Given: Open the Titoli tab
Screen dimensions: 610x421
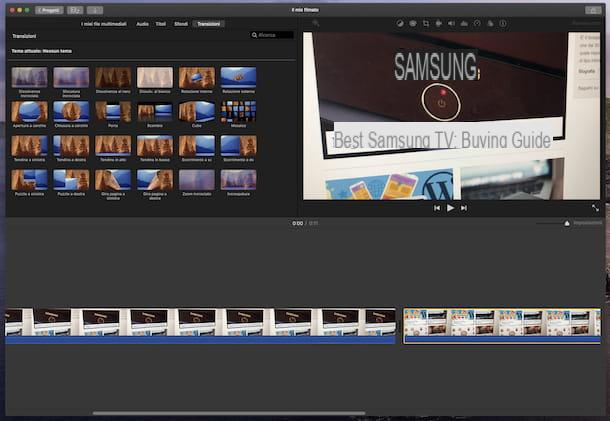Looking at the screenshot, I should (x=161, y=24).
